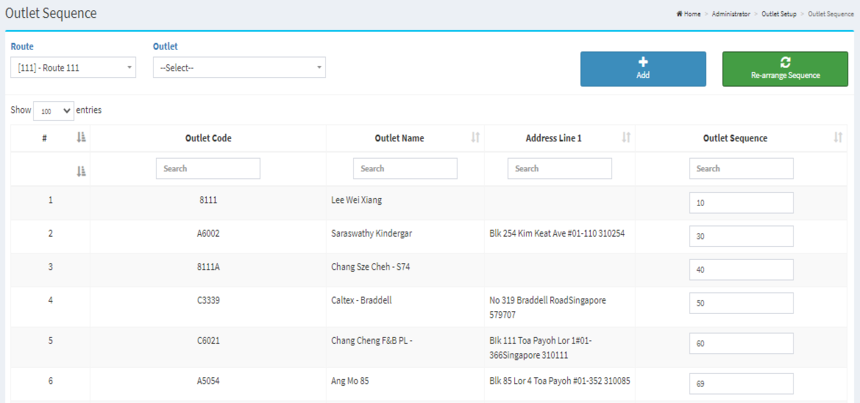Select the Address Line 1 search field
Viewport: 860px width, 403px height.
click(x=559, y=169)
